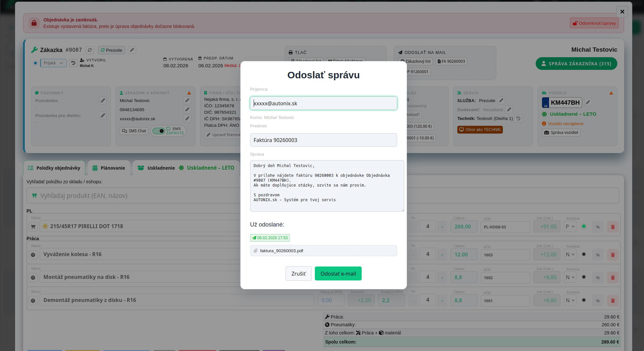Click history icon next to Prijatá status

click(x=74, y=63)
